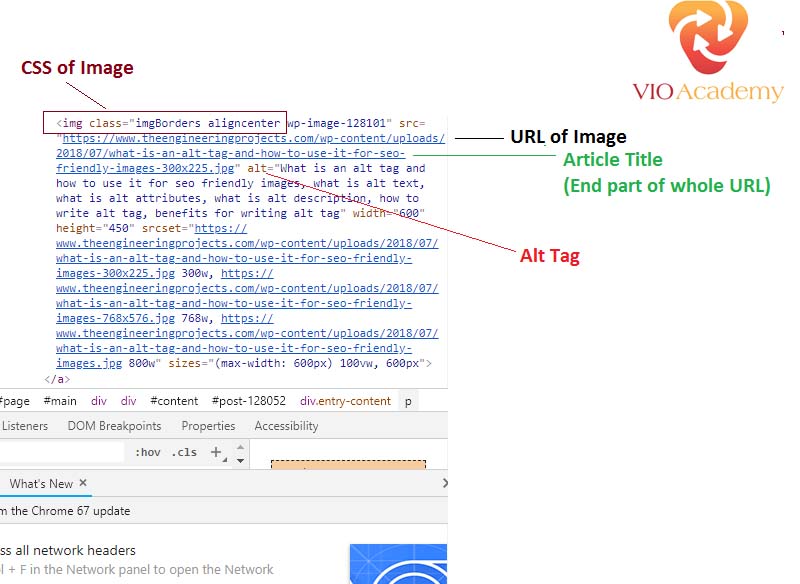800x584 pixels.
Task: Select #post-128052 in the breadcrumb bar
Action: pos(248,401)
